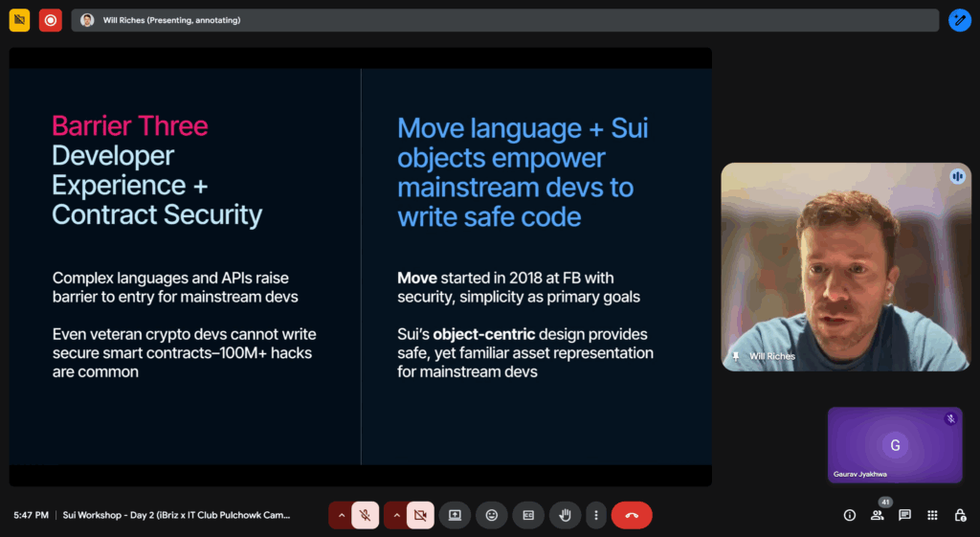Click the shared presentation slide
The image size is (980, 537).
361,267
